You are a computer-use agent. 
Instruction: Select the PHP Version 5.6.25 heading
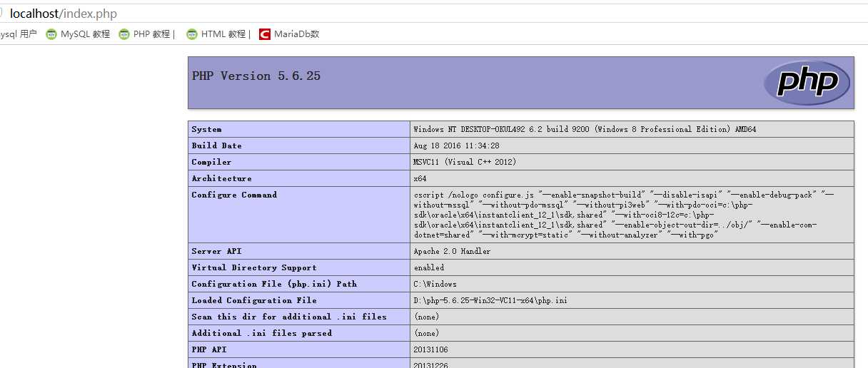pos(256,76)
